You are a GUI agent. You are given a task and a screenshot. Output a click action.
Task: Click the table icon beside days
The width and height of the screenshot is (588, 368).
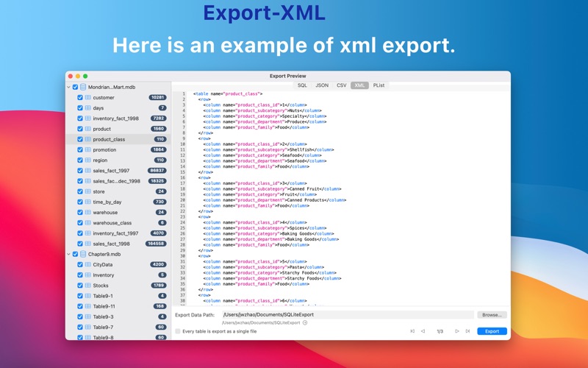click(87, 107)
